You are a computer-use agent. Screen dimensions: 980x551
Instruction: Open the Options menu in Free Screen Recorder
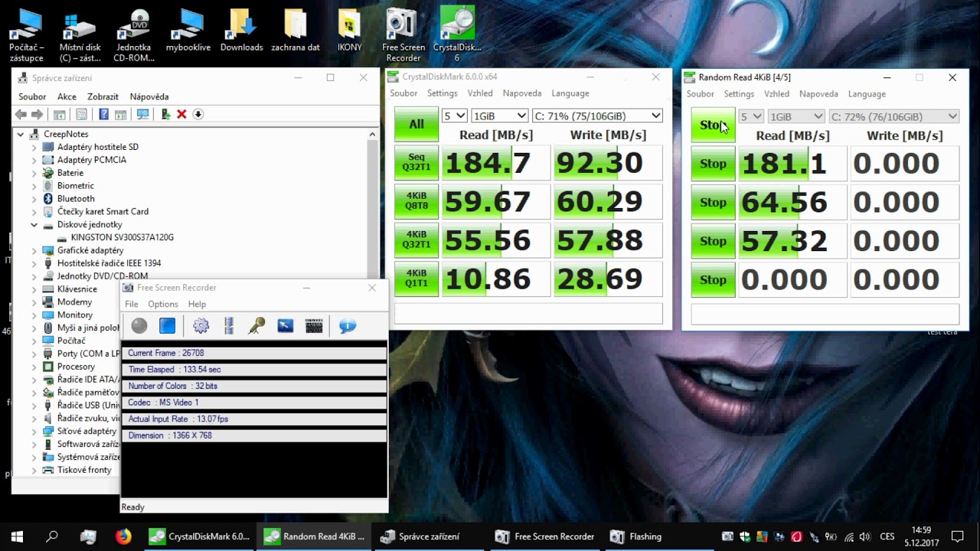tap(163, 304)
